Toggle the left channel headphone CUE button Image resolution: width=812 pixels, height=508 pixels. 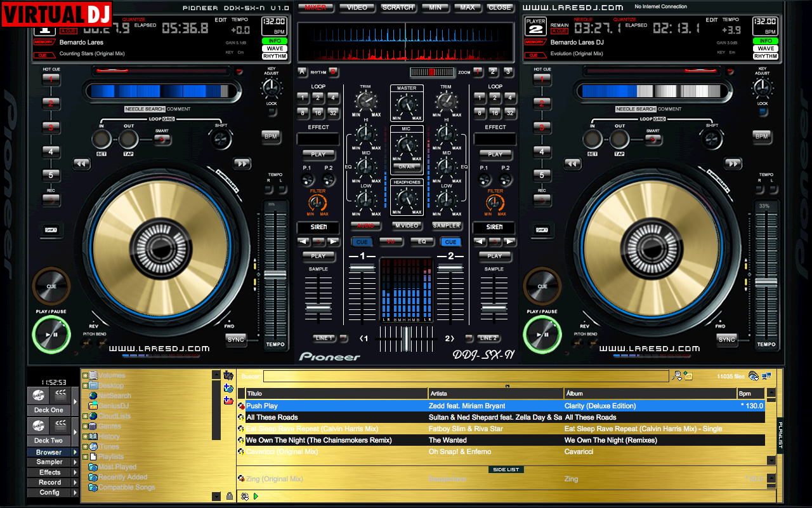[x=362, y=242]
